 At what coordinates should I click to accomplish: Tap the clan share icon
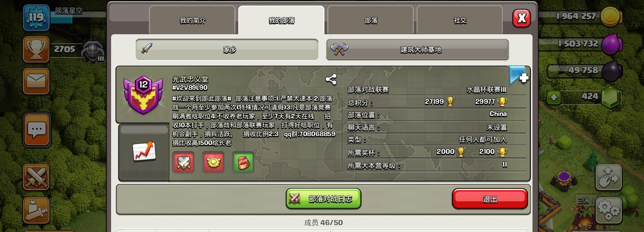tap(331, 79)
